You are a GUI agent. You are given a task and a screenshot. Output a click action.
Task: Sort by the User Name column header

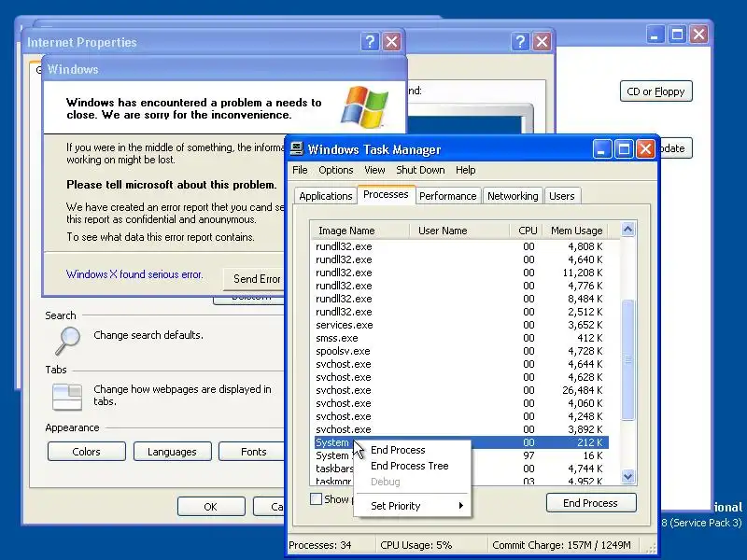coord(459,231)
